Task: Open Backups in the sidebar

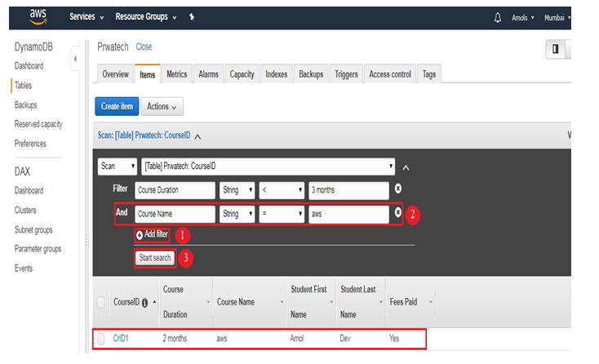Action: click(26, 104)
